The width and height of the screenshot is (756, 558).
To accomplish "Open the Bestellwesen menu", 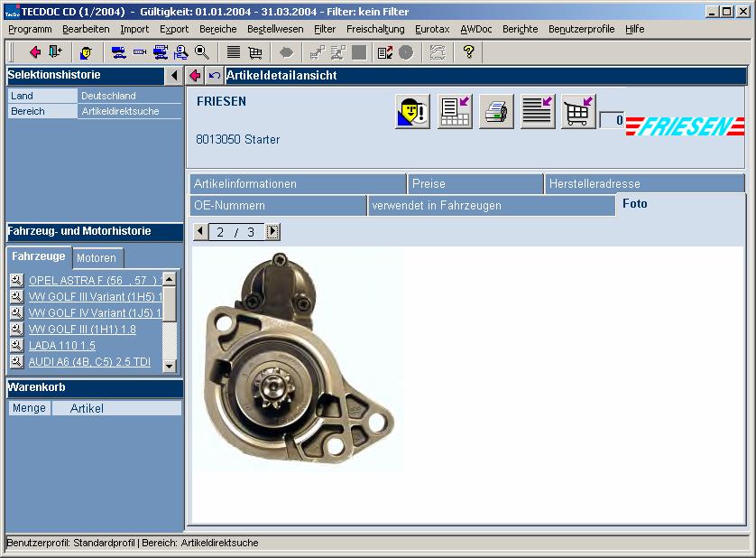I will point(275,29).
